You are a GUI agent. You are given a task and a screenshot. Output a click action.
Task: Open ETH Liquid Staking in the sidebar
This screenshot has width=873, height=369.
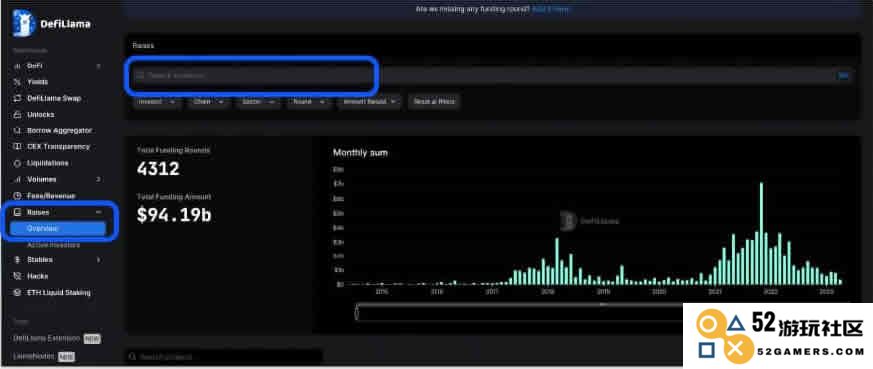[x=58, y=293]
